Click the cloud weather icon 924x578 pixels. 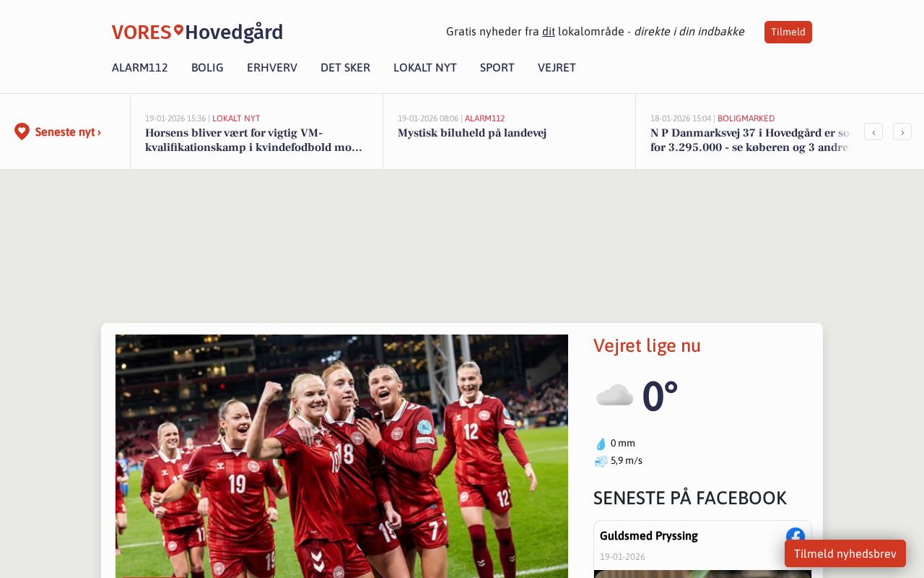tap(614, 396)
